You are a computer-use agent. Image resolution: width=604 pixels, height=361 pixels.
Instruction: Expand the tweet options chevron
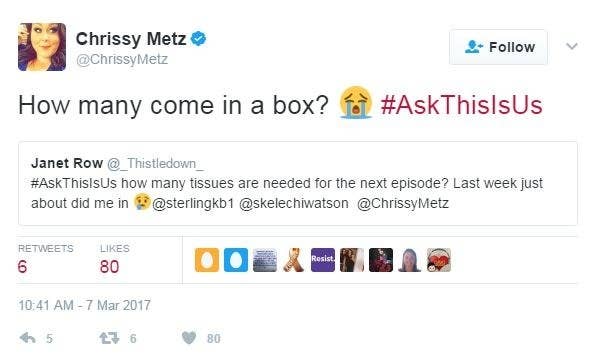coord(572,46)
